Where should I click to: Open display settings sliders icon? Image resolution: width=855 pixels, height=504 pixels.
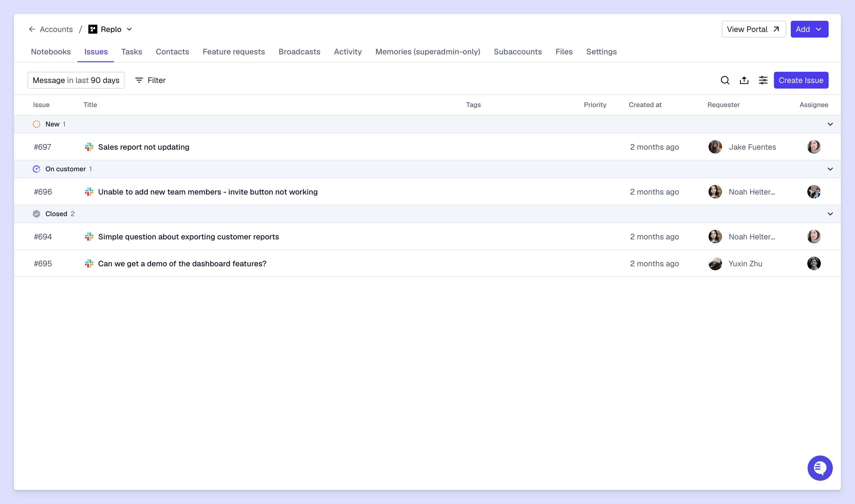tap(763, 80)
